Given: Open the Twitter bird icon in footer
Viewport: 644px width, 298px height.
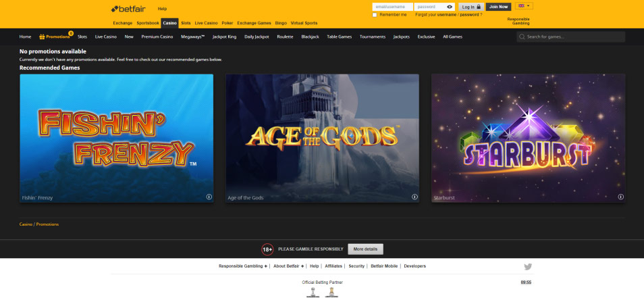Looking at the screenshot, I should pyautogui.click(x=528, y=267).
